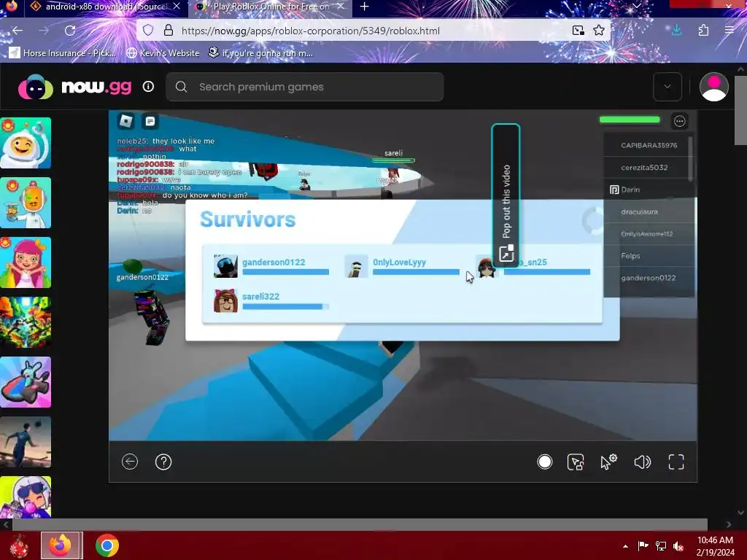The width and height of the screenshot is (747, 560).
Task: Open the profile avatar in now.gg header
Action: (x=713, y=87)
